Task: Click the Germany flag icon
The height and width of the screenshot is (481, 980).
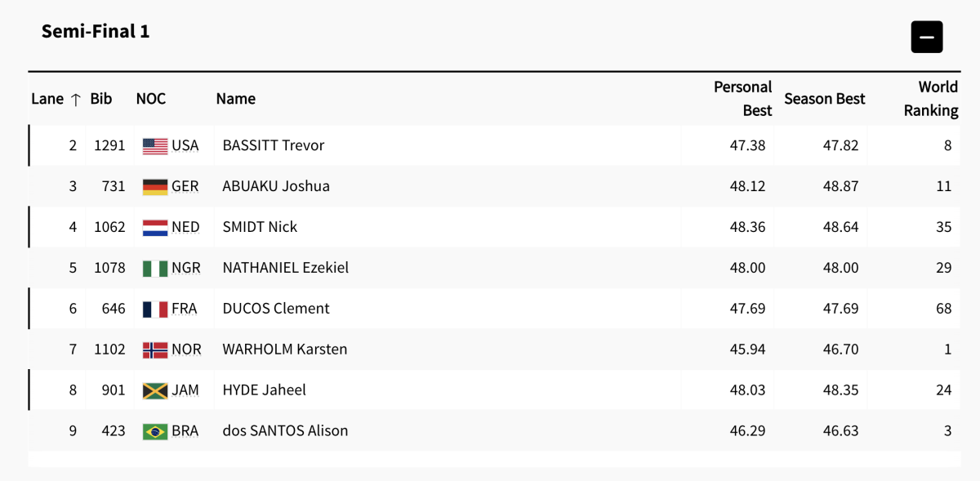Action: (x=155, y=186)
